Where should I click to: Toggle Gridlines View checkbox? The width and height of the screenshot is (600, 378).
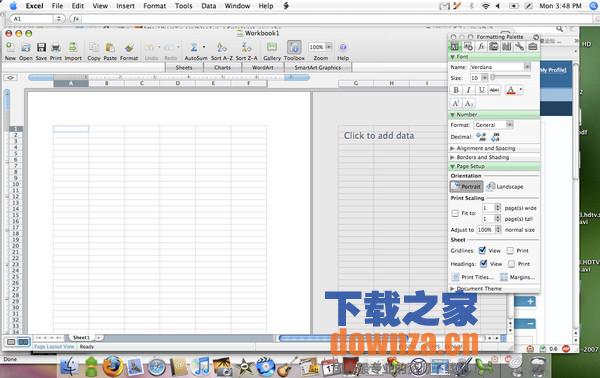(x=482, y=250)
